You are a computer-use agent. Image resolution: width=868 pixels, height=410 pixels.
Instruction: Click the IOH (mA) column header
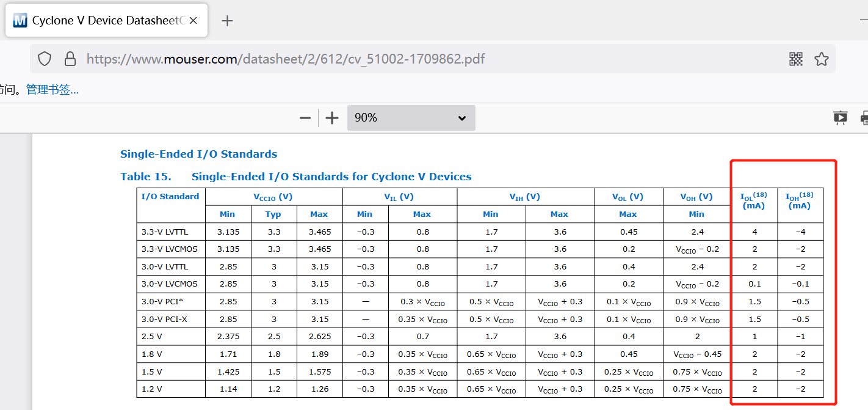pos(800,200)
